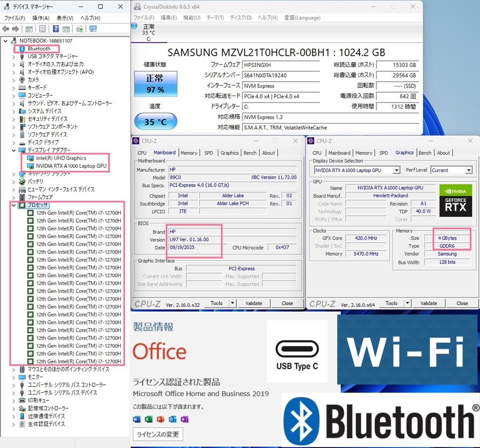Open the 操作(A) menu in Device Manager

point(40,18)
